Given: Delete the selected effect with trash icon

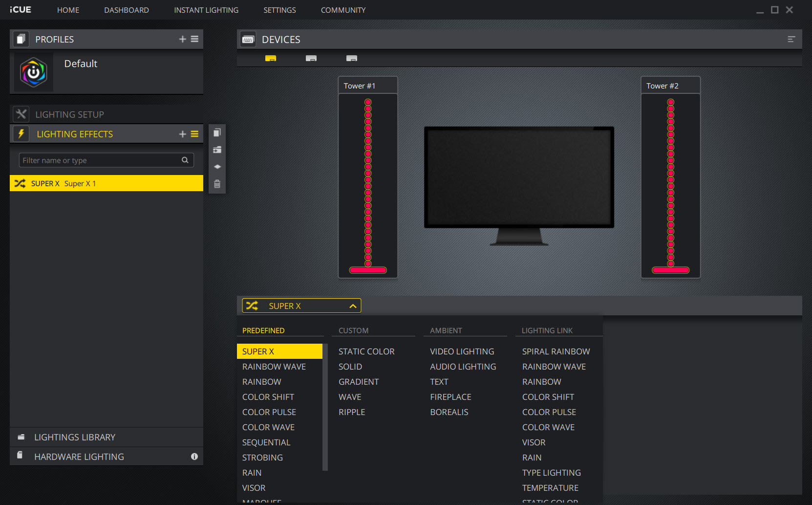Looking at the screenshot, I should [217, 184].
